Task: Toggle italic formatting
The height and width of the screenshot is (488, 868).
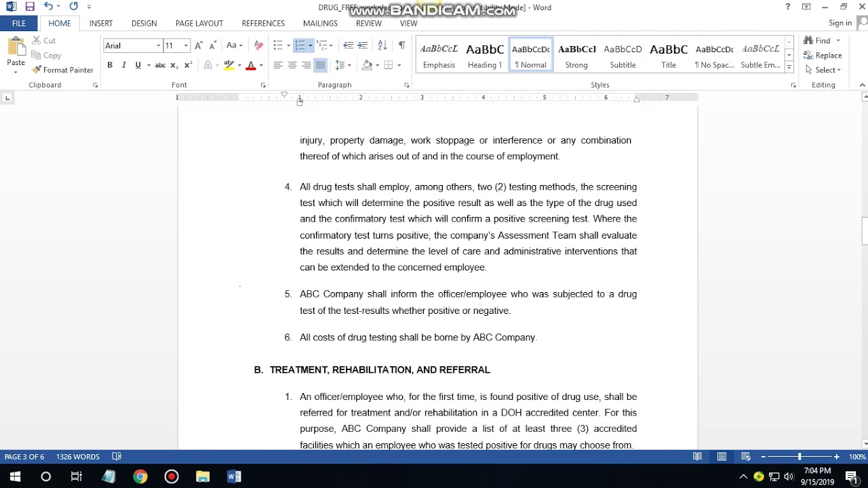Action: [x=123, y=65]
